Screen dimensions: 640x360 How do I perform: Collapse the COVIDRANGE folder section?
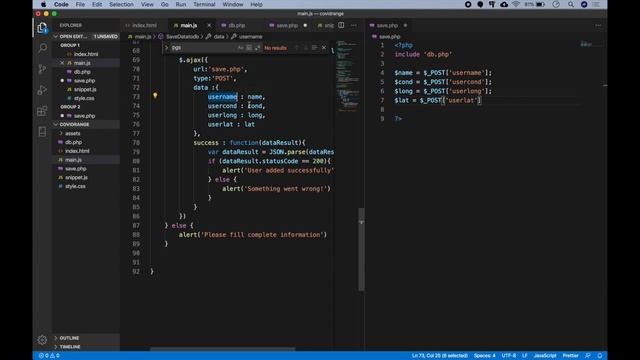[56, 124]
